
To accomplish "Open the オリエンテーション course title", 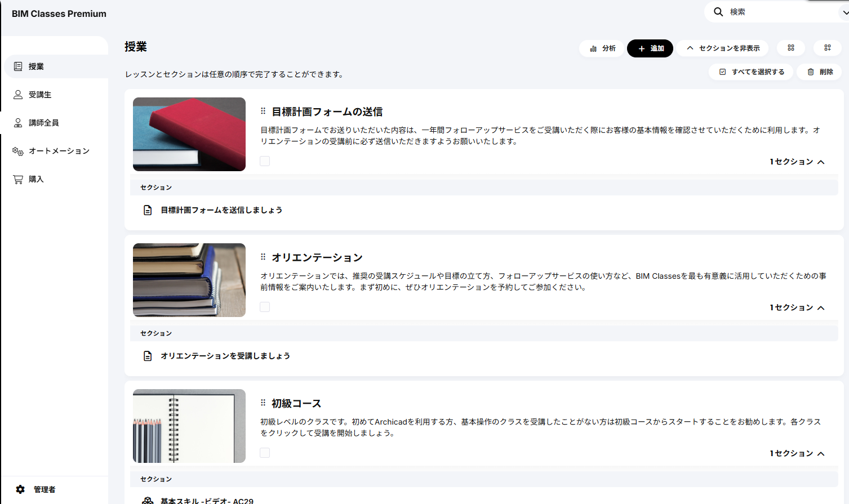I will click(x=317, y=257).
